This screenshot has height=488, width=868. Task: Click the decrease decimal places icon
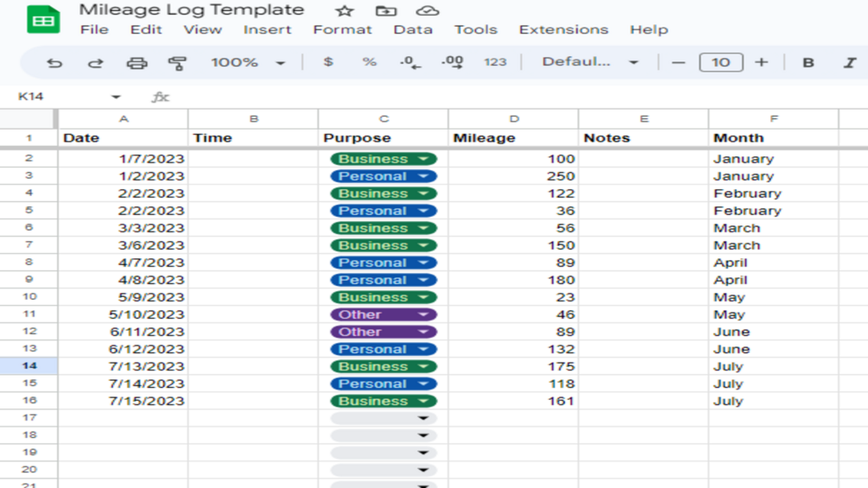click(410, 62)
